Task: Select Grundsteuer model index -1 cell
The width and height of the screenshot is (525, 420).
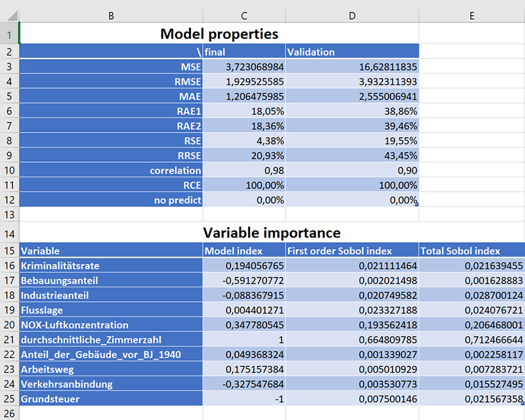Action: pyautogui.click(x=244, y=398)
